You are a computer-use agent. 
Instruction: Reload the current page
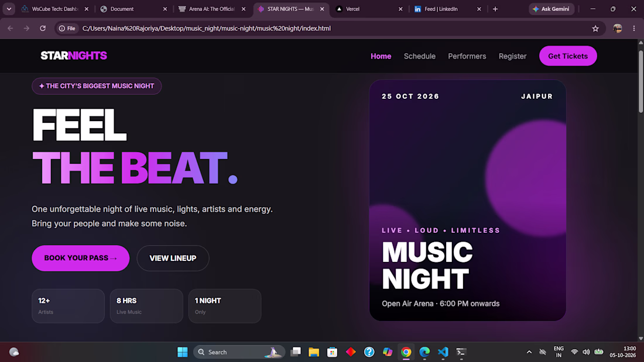click(43, 28)
